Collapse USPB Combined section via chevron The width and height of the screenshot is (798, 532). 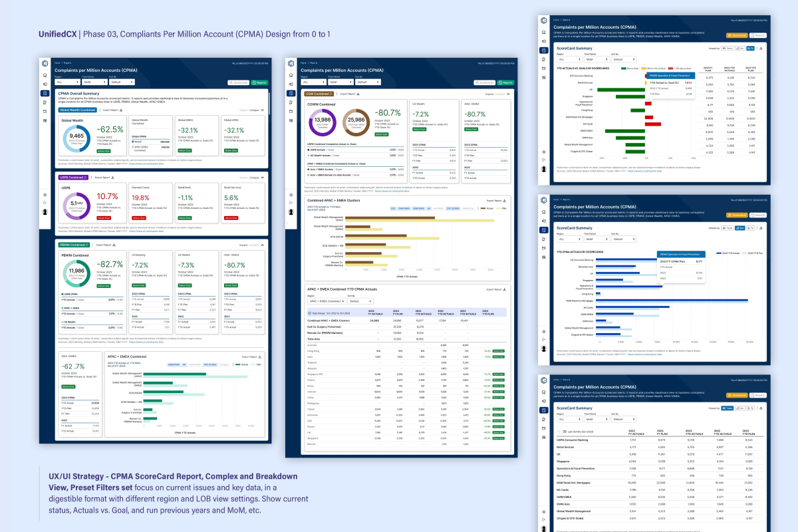point(263,178)
